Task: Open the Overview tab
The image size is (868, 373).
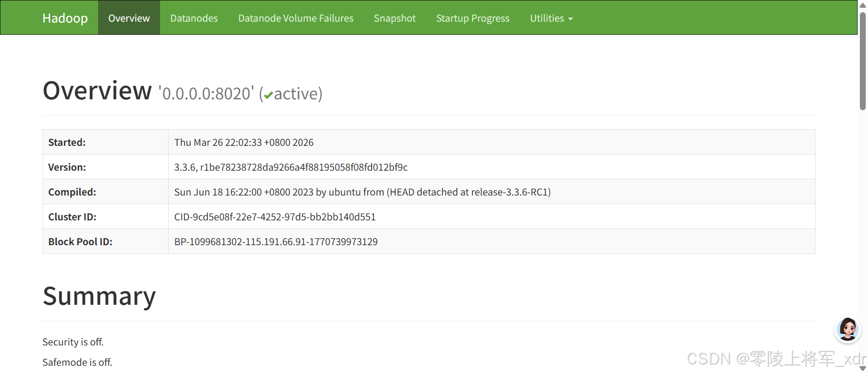Action: click(129, 18)
